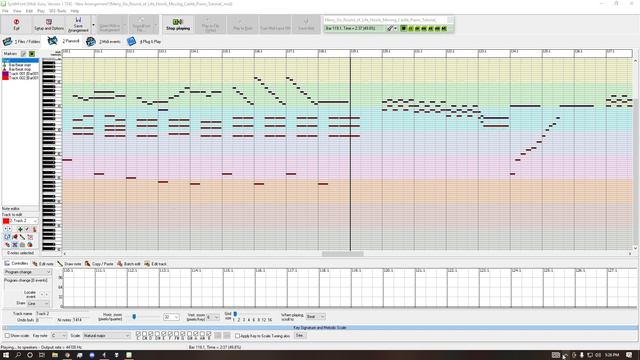Toggle the A note scale checkbox
This screenshot has width=640, height=360.
tap(196, 334)
